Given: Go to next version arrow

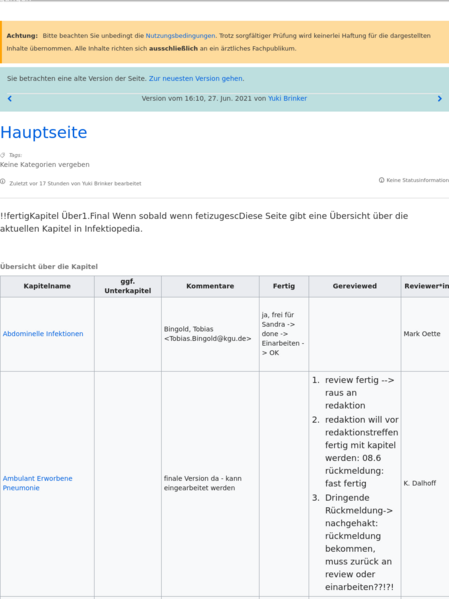Looking at the screenshot, I should pos(439,99).
